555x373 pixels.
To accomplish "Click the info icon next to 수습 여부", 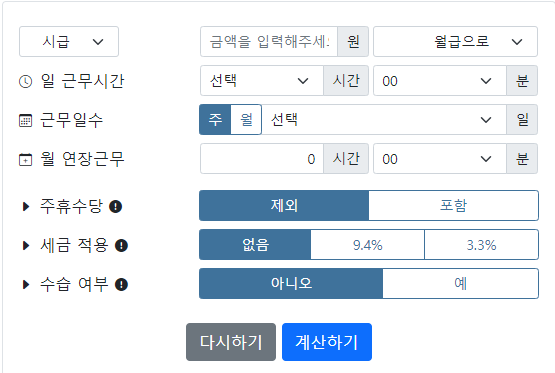I will tap(121, 284).
